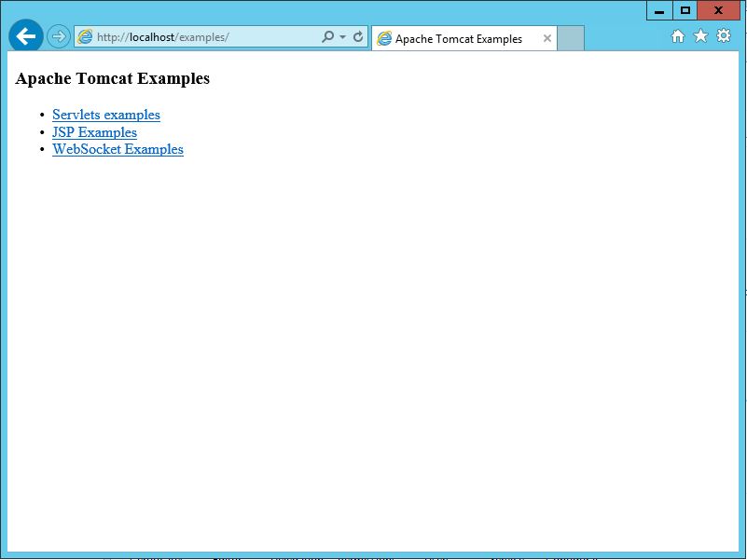Go to the home page icon

click(677, 36)
